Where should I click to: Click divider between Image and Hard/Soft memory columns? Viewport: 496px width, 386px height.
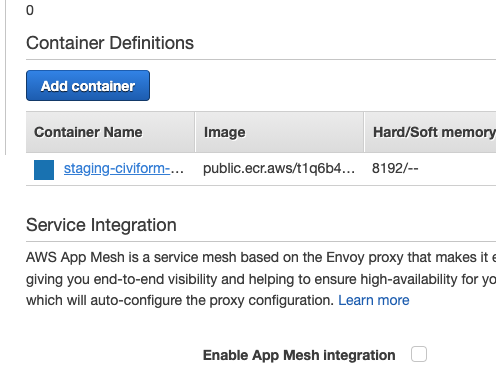[364, 132]
